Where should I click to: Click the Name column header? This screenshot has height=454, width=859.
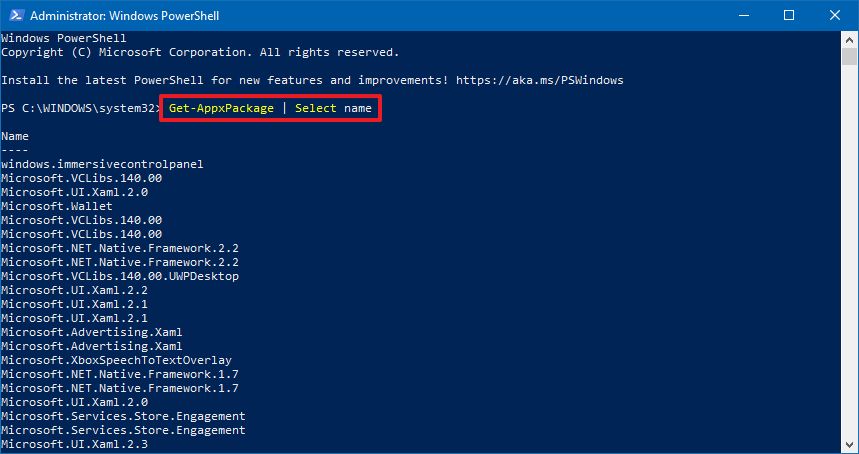[x=15, y=136]
